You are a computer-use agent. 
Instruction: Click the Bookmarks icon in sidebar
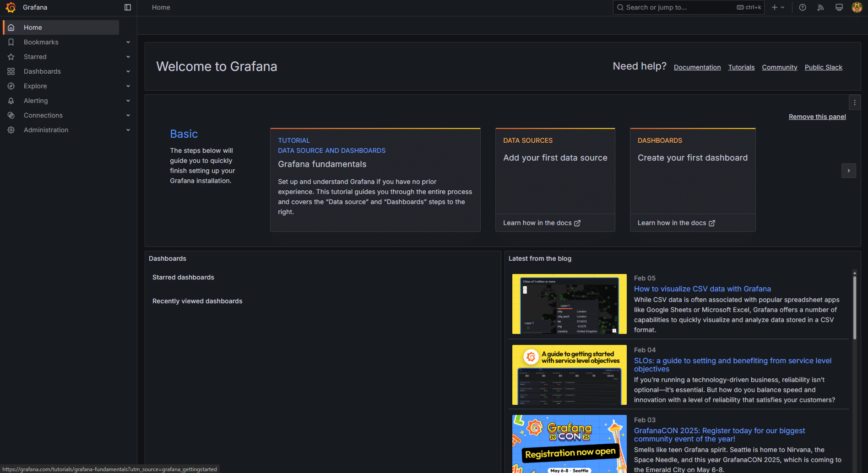tap(11, 42)
